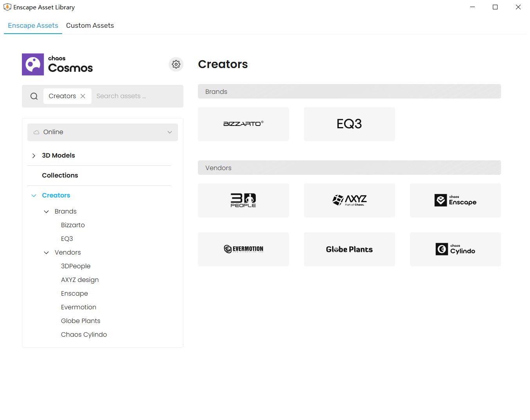Click the cloud icon in Online dropdown
This screenshot has height=420, width=530.
coord(36,132)
